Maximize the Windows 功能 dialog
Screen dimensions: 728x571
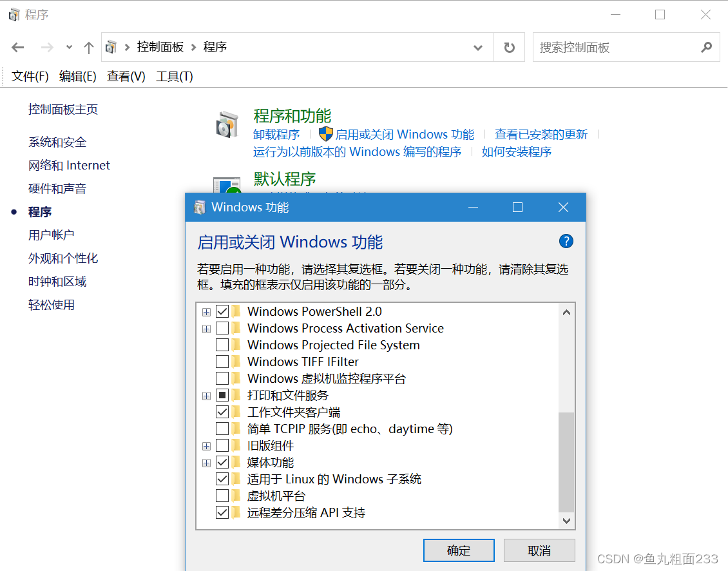pyautogui.click(x=518, y=208)
